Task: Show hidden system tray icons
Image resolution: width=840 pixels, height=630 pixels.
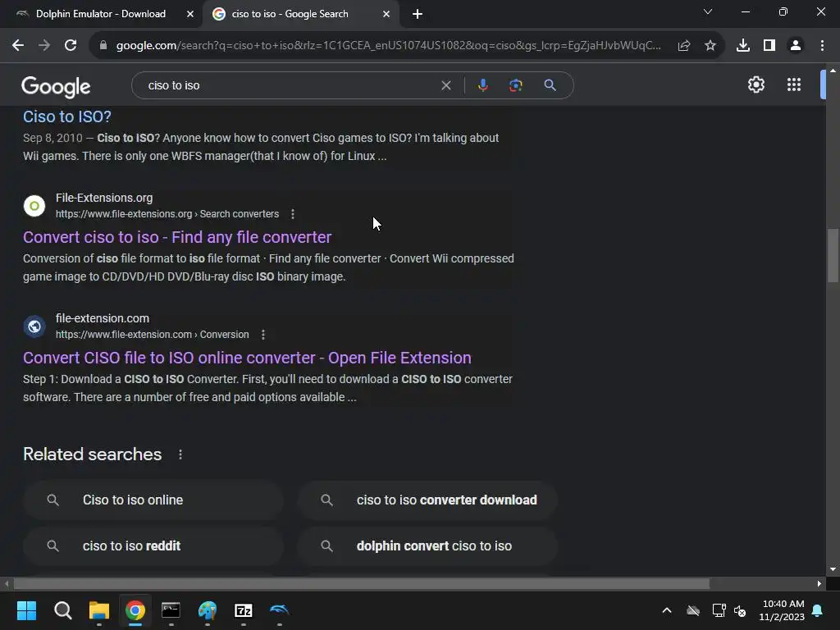Action: pyautogui.click(x=666, y=610)
